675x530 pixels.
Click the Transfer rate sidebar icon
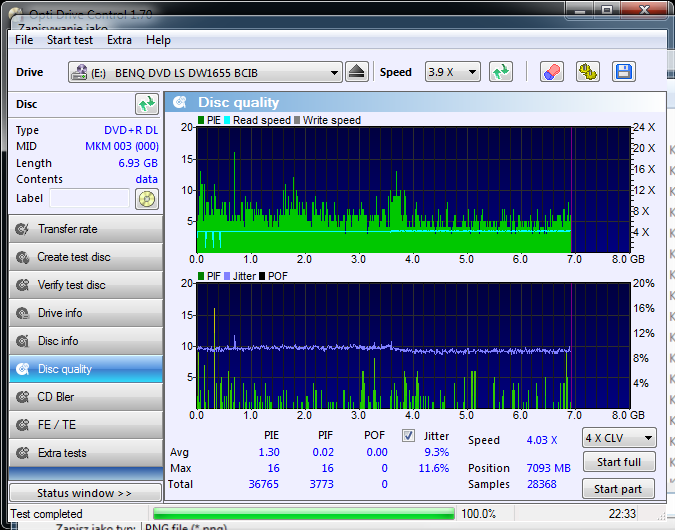point(22,229)
